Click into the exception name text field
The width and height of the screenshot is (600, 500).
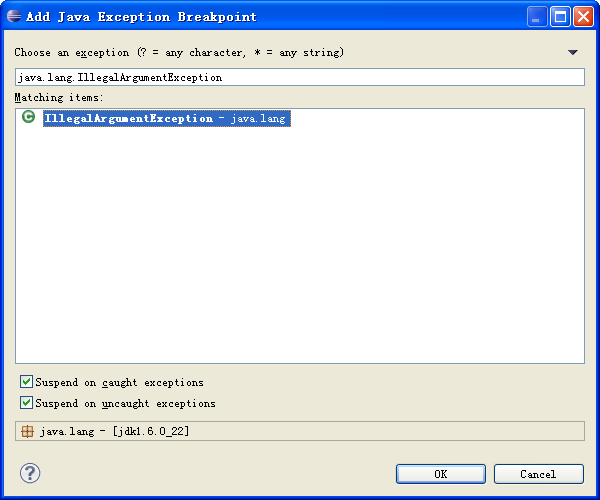pos(300,77)
